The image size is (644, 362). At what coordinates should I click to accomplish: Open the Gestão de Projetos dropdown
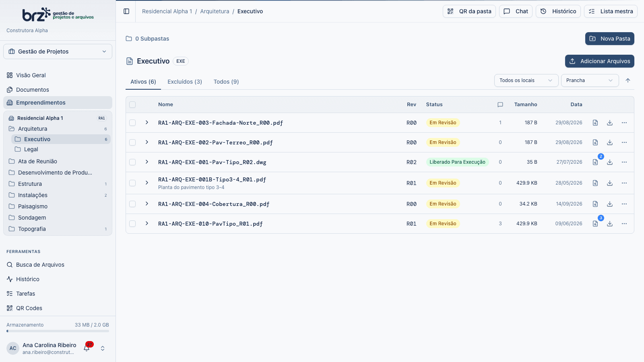[x=58, y=51]
